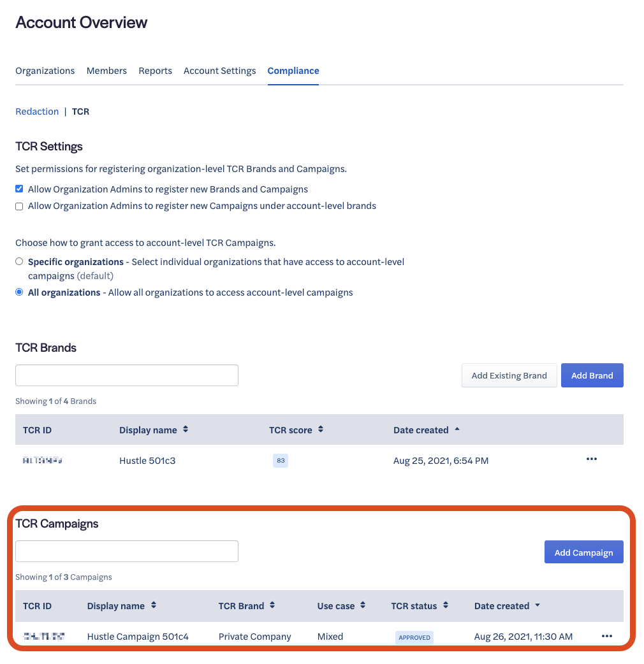Sort brands by Date created ascending arrow
Image resolution: width=644 pixels, height=664 pixels.
coord(457,429)
